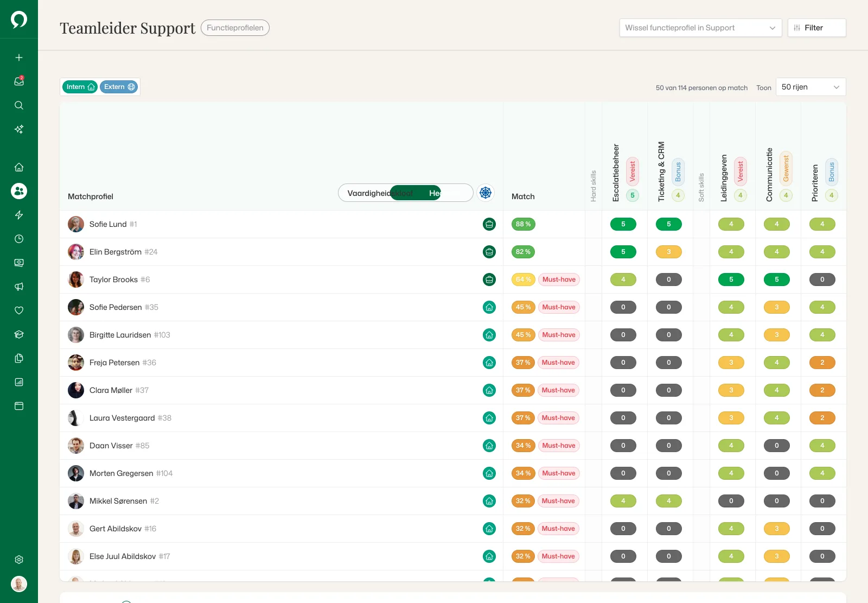Open the clock sidebar icon
Viewport: 868px width, 603px height.
tap(19, 239)
